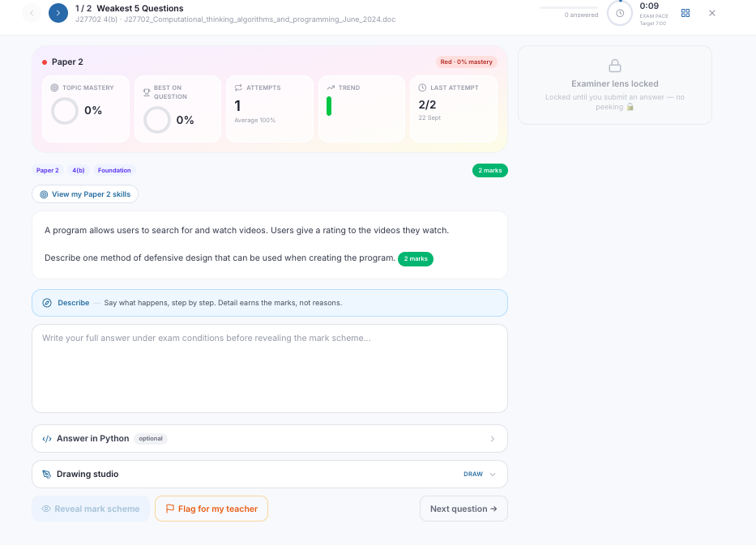The image size is (756, 545).
Task: Click the Best on Question progress ring
Action: point(156,120)
